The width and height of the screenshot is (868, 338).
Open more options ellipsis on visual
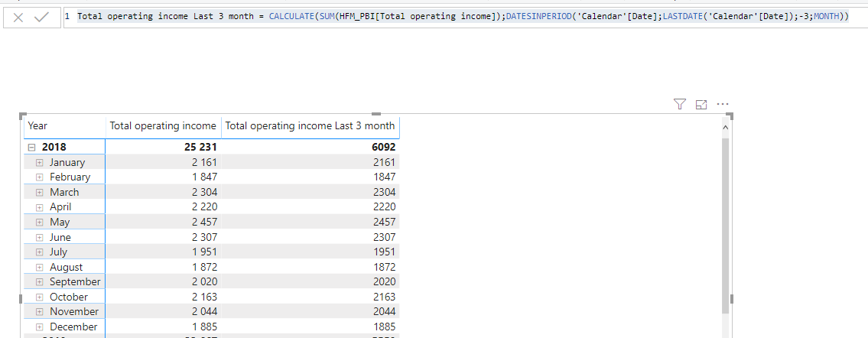(723, 103)
